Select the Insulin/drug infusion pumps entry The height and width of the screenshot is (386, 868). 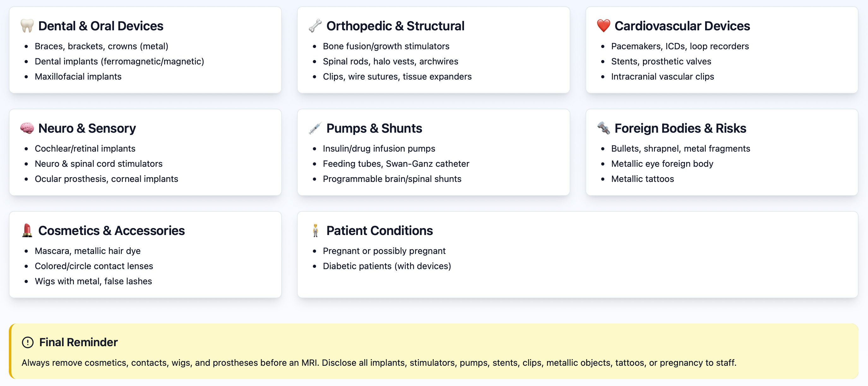(379, 149)
